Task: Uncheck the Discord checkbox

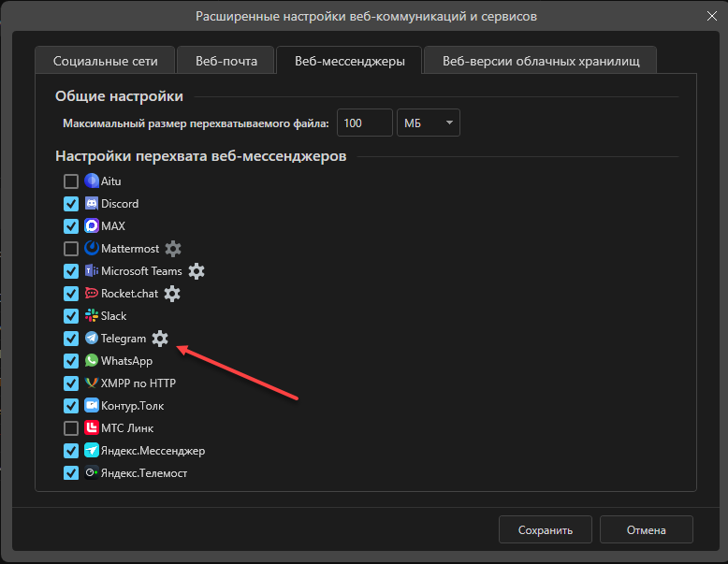Action: pos(71,204)
